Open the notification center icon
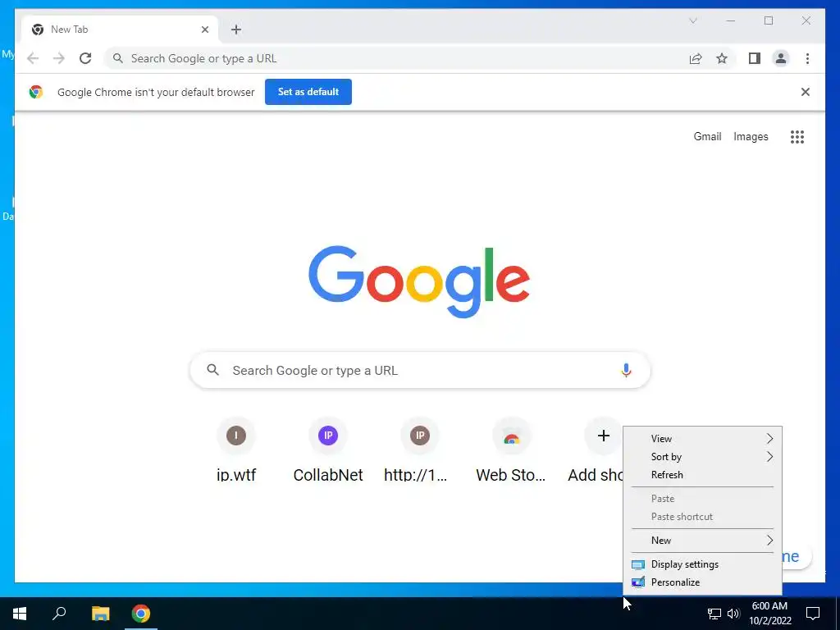Image resolution: width=840 pixels, height=630 pixels. [x=813, y=614]
